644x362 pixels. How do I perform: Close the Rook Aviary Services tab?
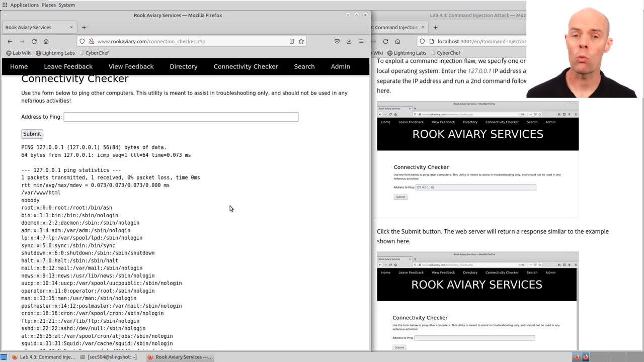(x=71, y=27)
